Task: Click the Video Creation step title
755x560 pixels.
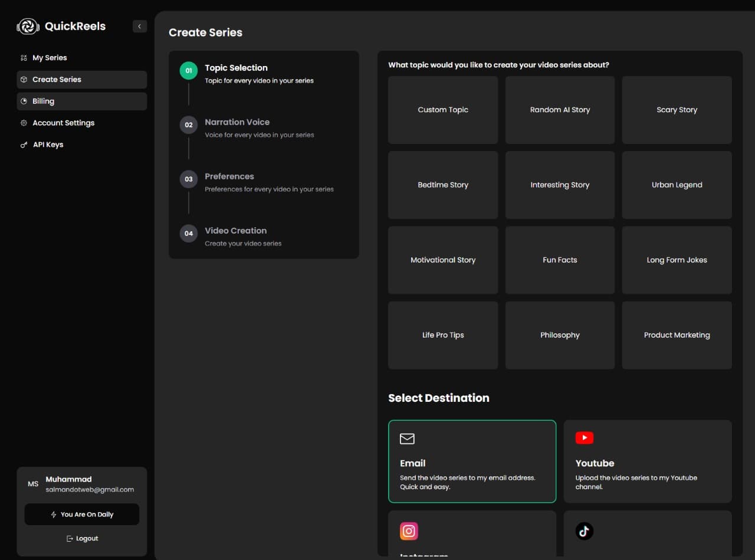Action: [x=236, y=231]
